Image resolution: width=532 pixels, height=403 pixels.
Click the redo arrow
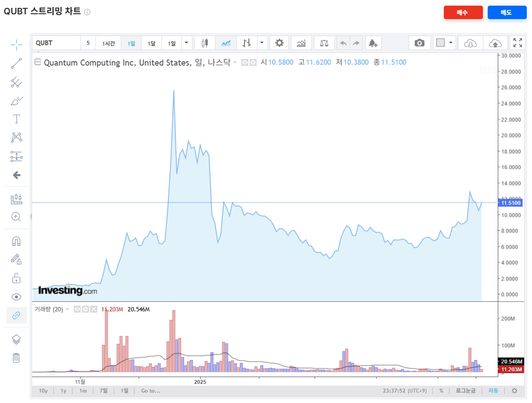(356, 43)
